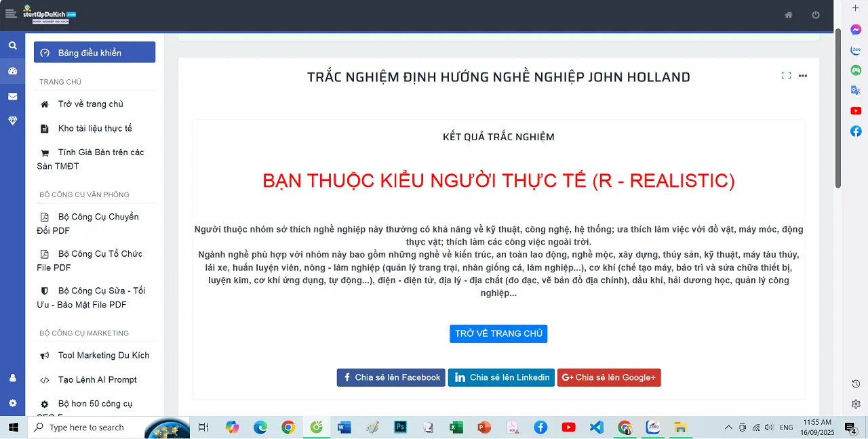Select Bảng điều khiển menu item

(95, 52)
